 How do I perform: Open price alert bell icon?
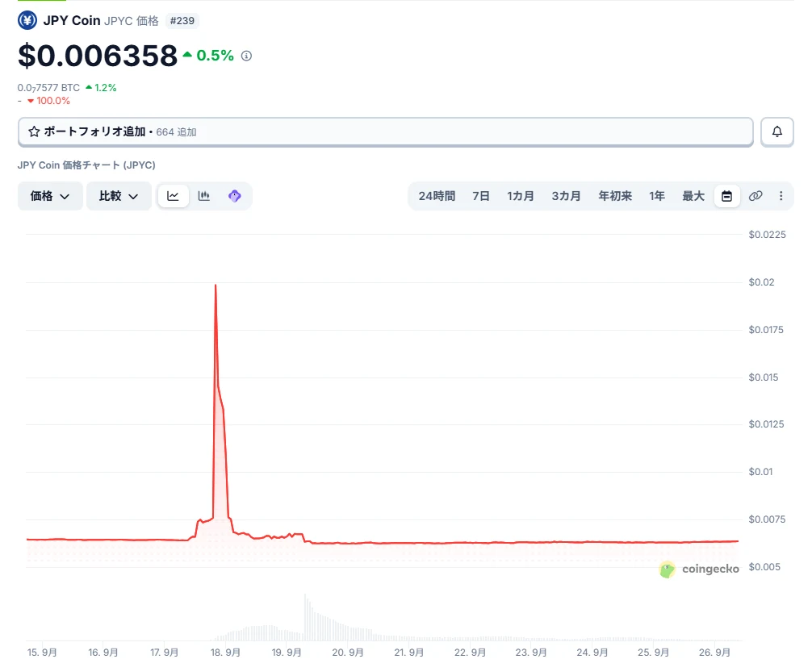[776, 132]
